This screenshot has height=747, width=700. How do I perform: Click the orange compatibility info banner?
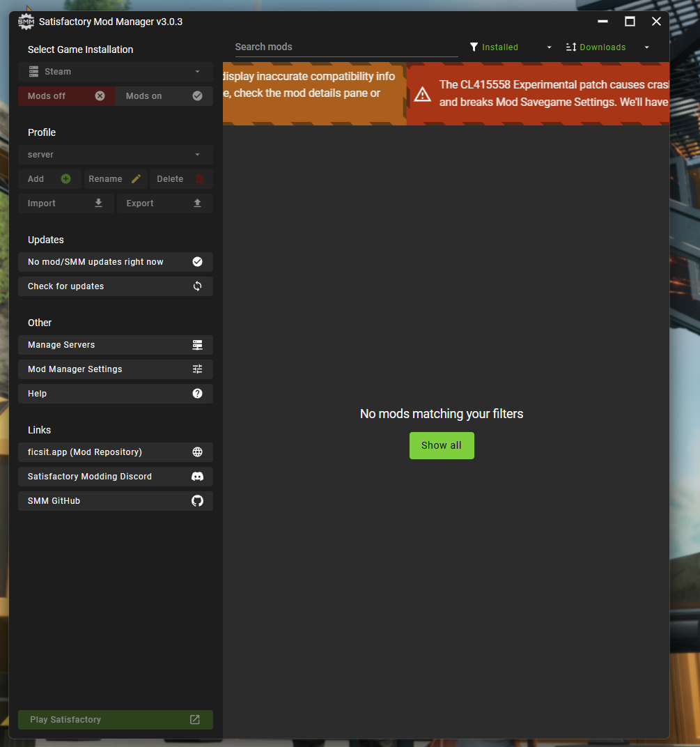coord(314,93)
